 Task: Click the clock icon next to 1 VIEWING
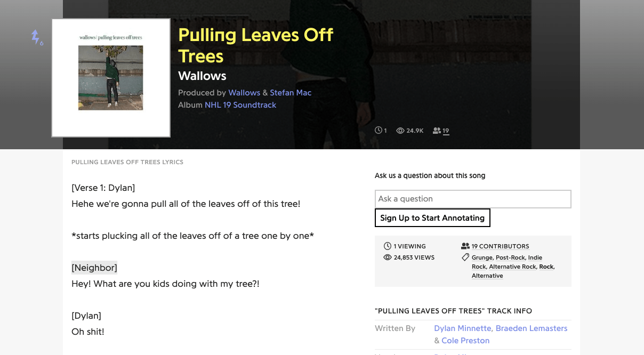point(388,246)
